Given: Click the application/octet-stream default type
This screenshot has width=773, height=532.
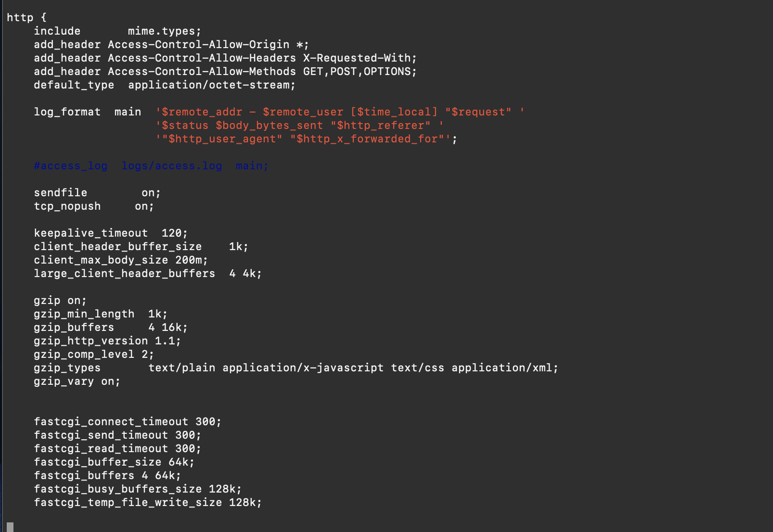Looking at the screenshot, I should point(212,85).
